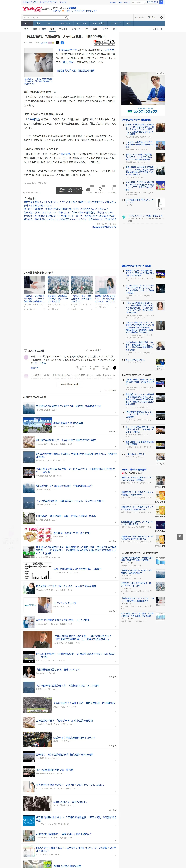Screen dimensions: 186x868
Task: Open the first commenter's avatar
Action: tap(26, 357)
